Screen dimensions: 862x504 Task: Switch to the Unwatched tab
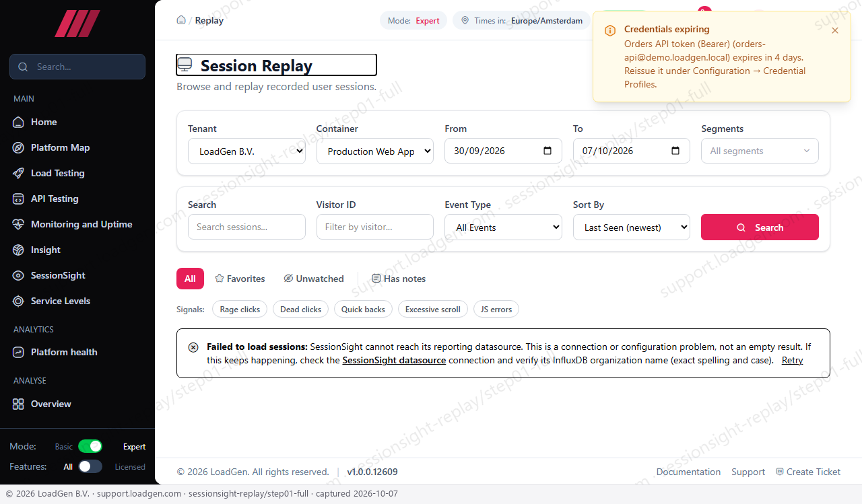click(314, 279)
